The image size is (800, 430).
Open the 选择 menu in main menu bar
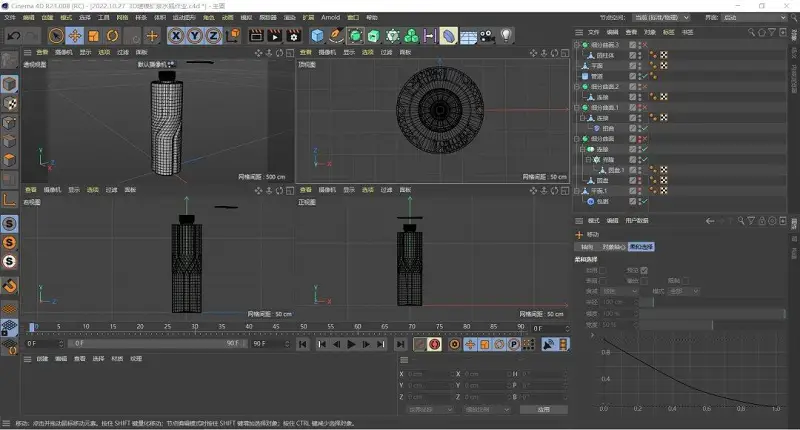point(84,17)
